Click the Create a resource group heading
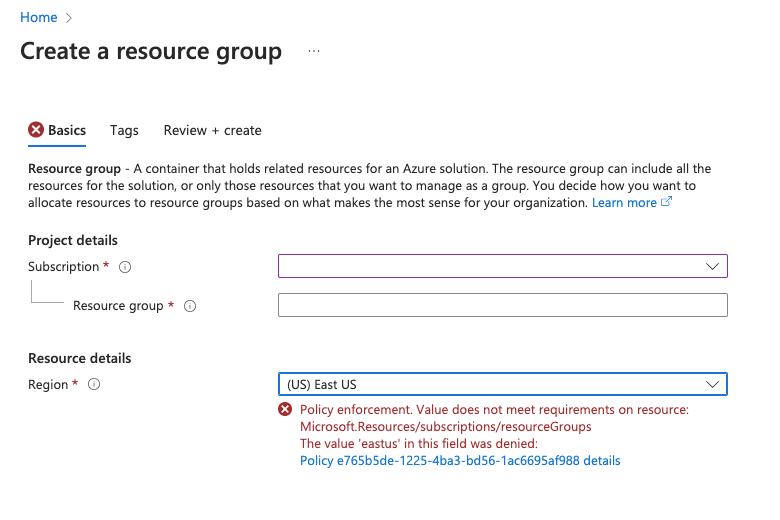The image size is (780, 520). tap(151, 51)
